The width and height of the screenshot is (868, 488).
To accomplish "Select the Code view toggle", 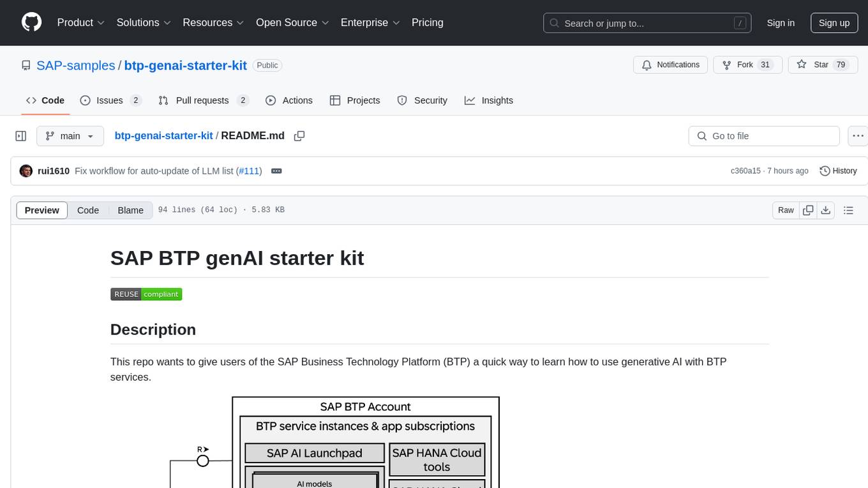I will click(88, 210).
